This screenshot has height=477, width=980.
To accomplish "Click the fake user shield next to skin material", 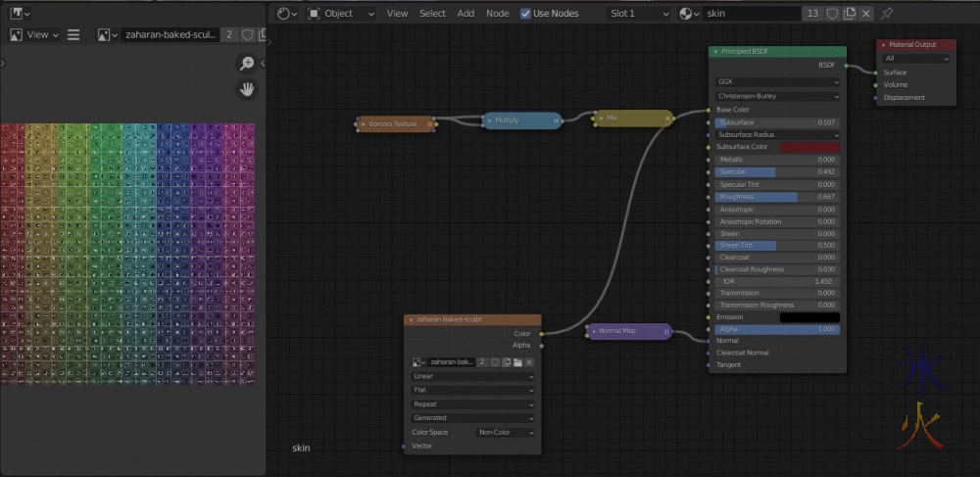I will [833, 14].
